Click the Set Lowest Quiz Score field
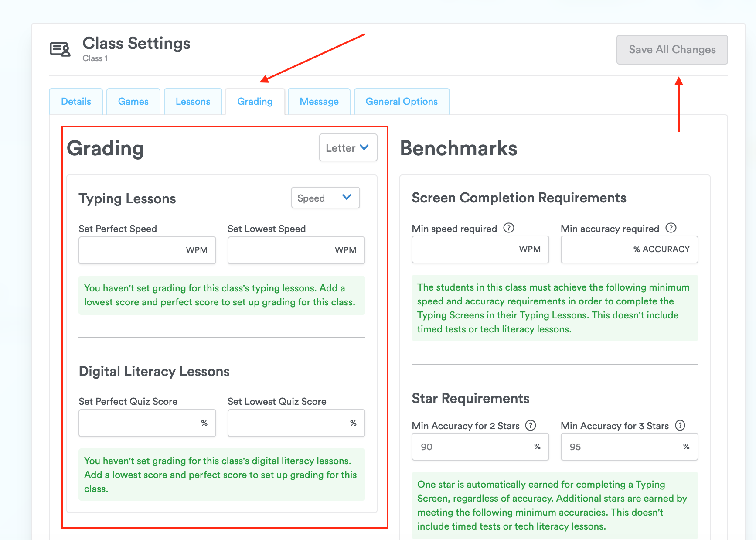Image resolution: width=756 pixels, height=540 pixels. (x=296, y=423)
